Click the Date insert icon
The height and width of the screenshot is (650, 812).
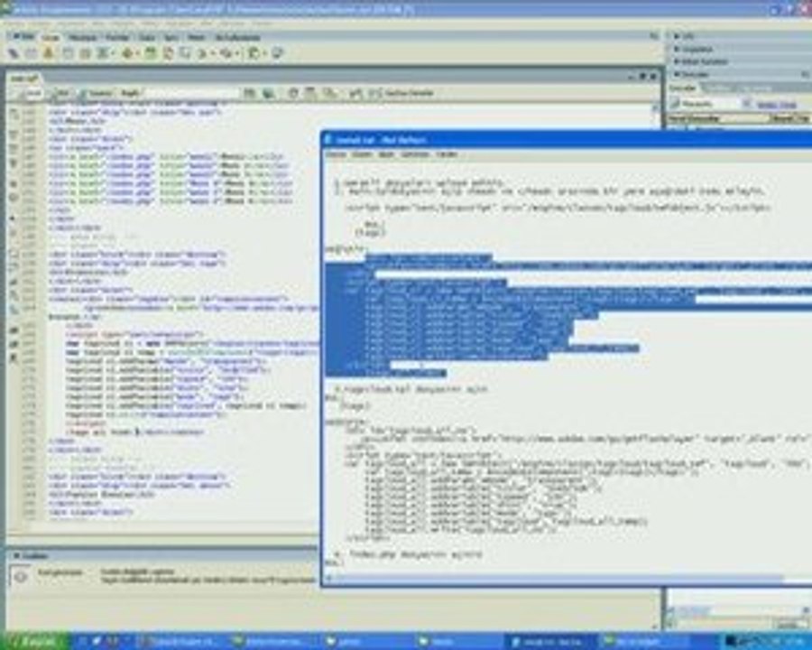click(150, 53)
